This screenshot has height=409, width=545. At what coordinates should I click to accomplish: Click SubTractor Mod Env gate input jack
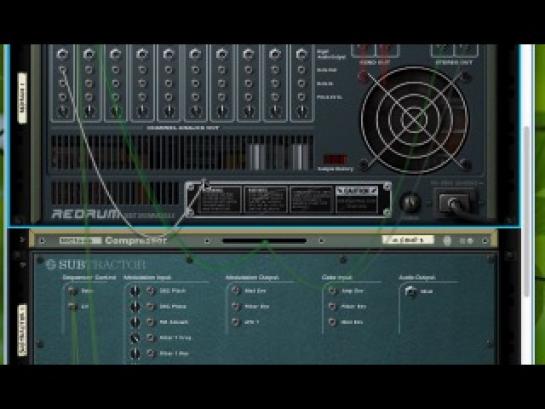pos(332,322)
